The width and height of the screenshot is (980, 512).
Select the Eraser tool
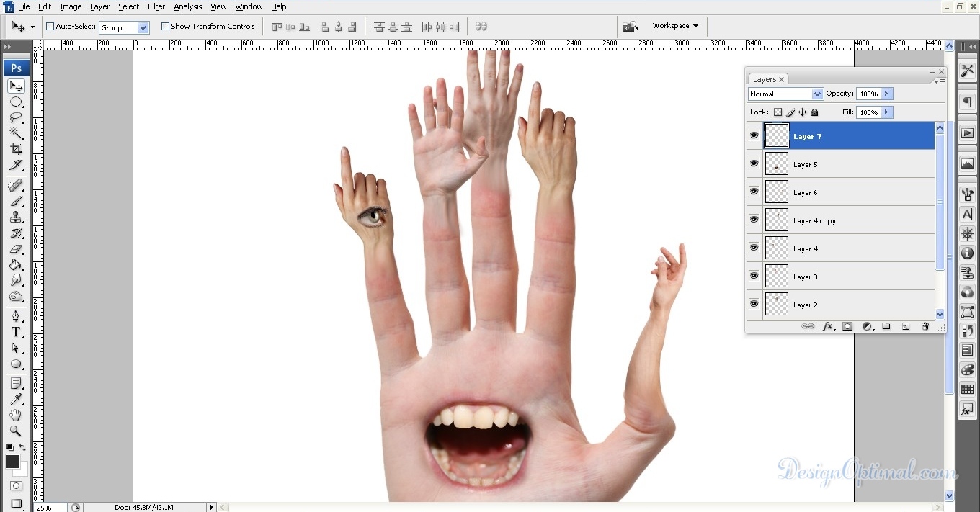point(16,248)
